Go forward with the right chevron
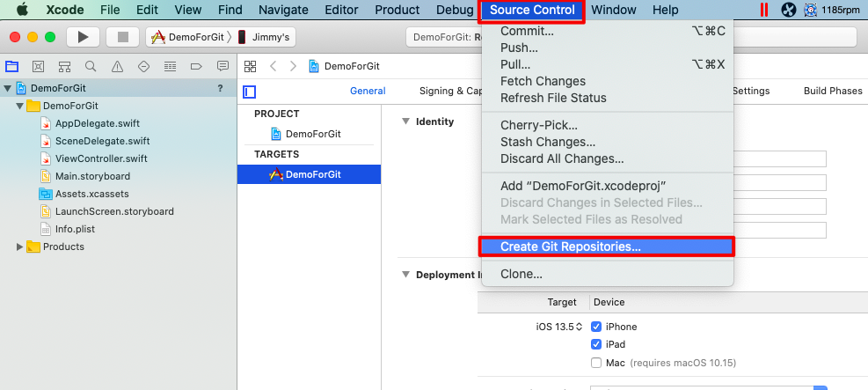The image size is (868, 390). [293, 67]
